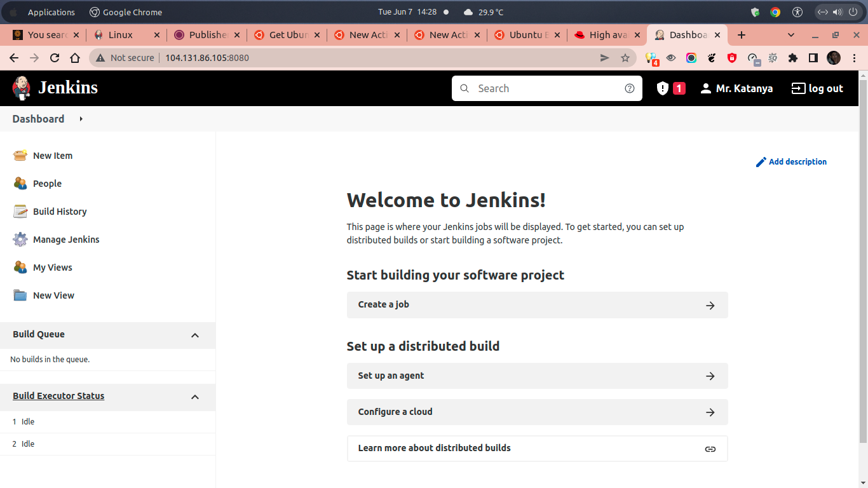Click the Not secure warning triangle
The width and height of the screenshot is (868, 488).
coord(100,58)
